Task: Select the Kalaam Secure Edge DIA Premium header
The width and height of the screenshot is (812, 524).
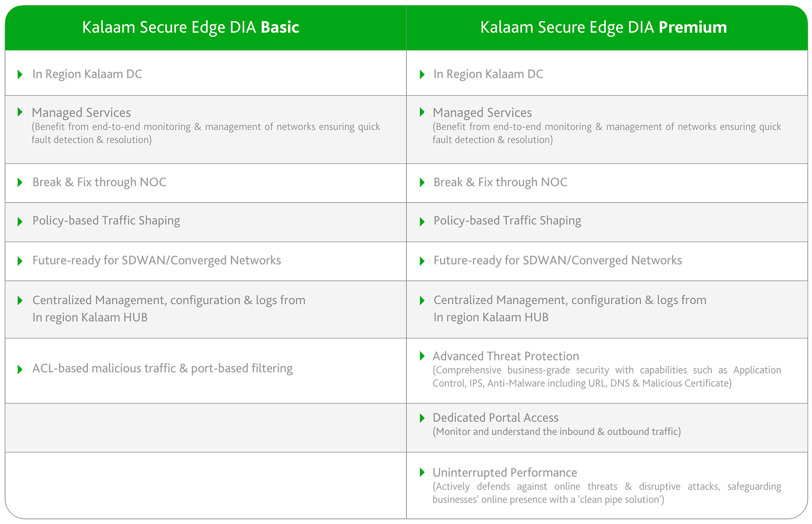Action: (x=604, y=27)
